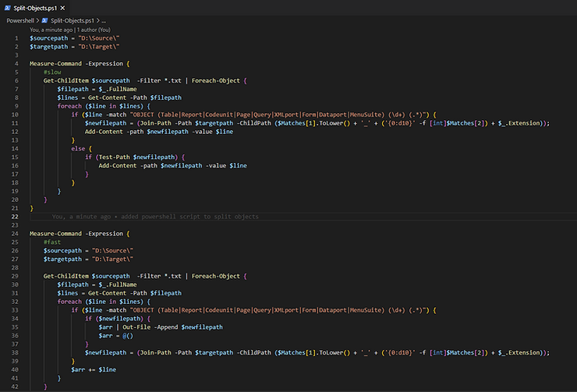Click the PowerShell icon in the breadcrumb
Viewport: 577px width, 392px height.
tap(45, 20)
